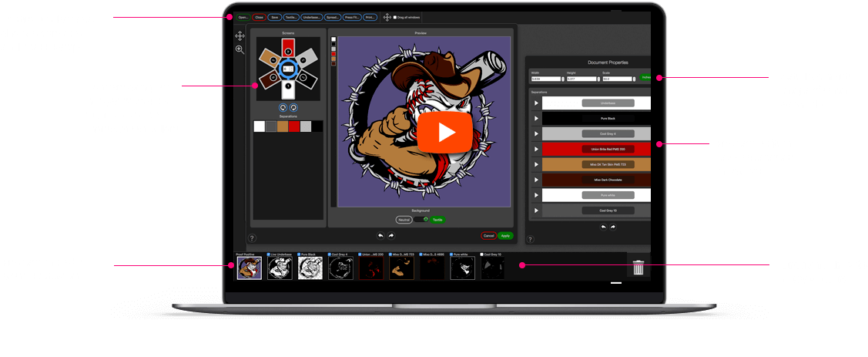Enable Drag all windows checkbox
Image resolution: width=868 pixels, height=357 pixels.
(x=394, y=17)
